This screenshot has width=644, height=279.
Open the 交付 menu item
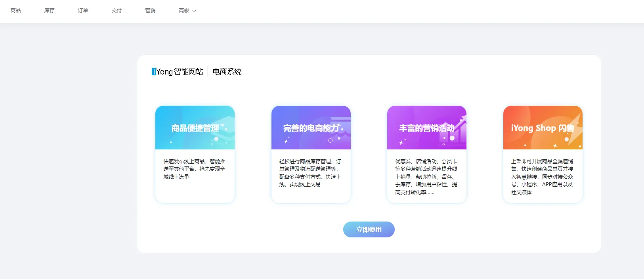tap(117, 11)
